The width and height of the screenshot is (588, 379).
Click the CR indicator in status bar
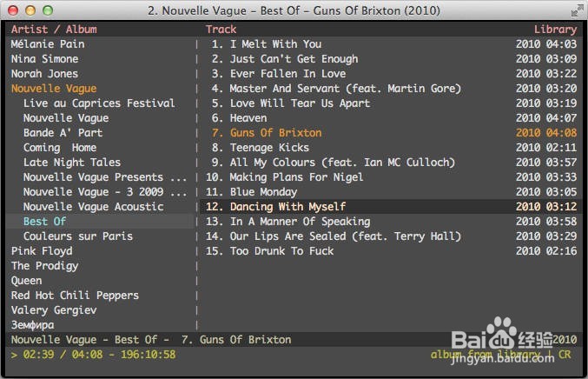point(565,355)
